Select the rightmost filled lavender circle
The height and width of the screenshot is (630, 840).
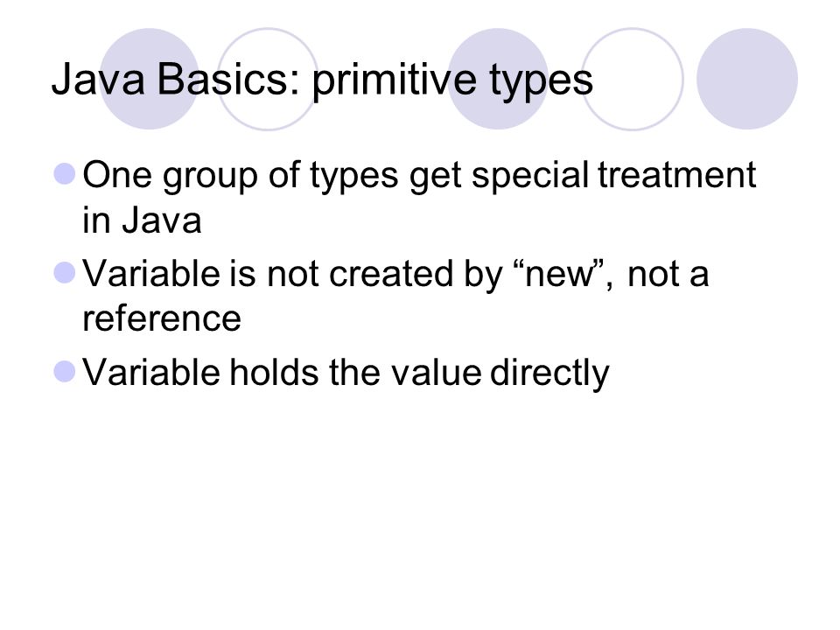[x=747, y=79]
